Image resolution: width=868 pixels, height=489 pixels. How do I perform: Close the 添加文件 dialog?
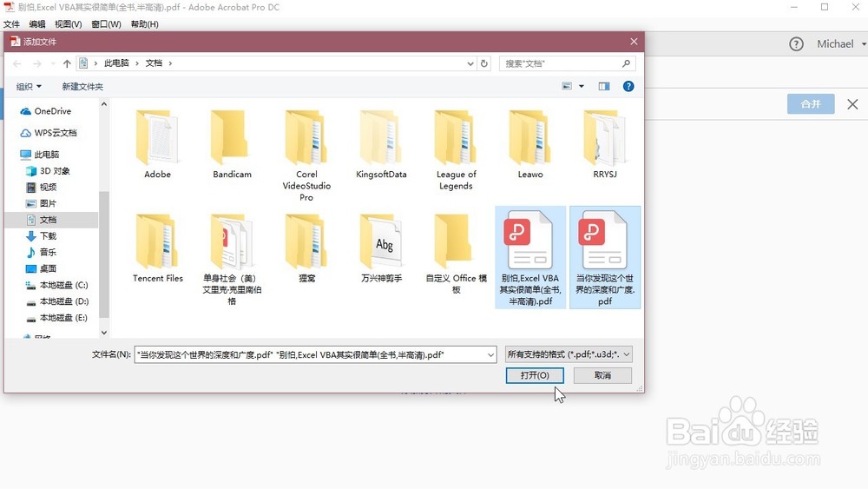point(634,42)
